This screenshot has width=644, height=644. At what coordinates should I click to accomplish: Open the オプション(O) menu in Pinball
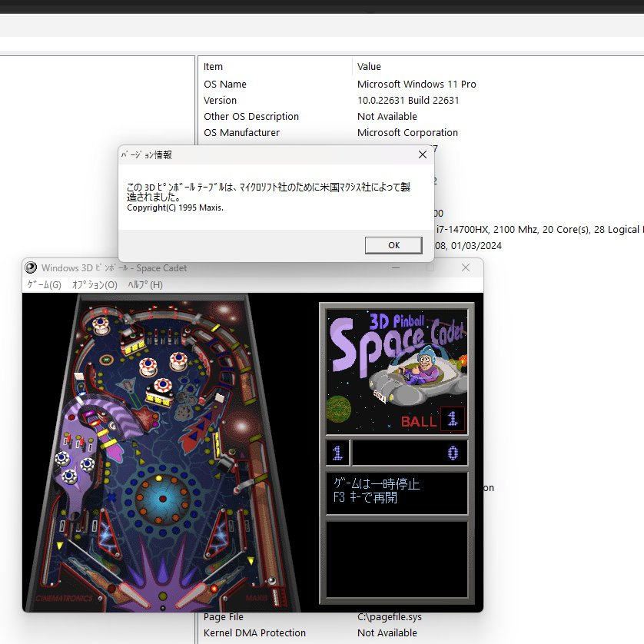tap(95, 284)
